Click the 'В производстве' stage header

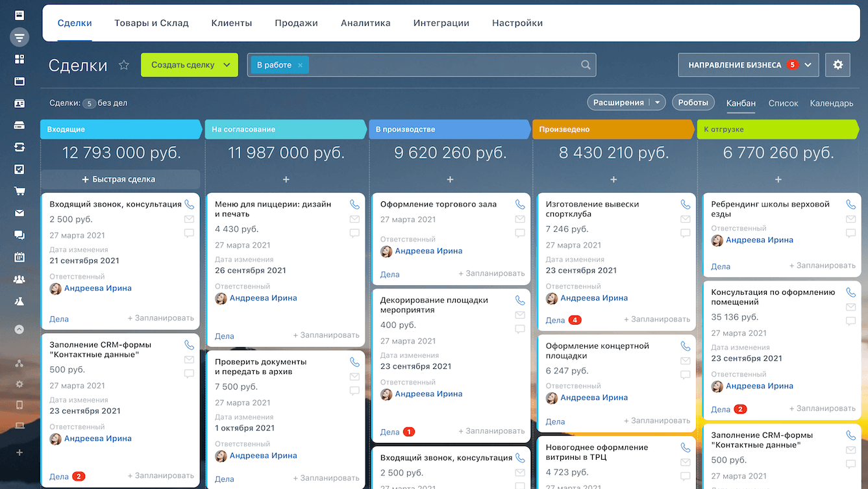(450, 129)
